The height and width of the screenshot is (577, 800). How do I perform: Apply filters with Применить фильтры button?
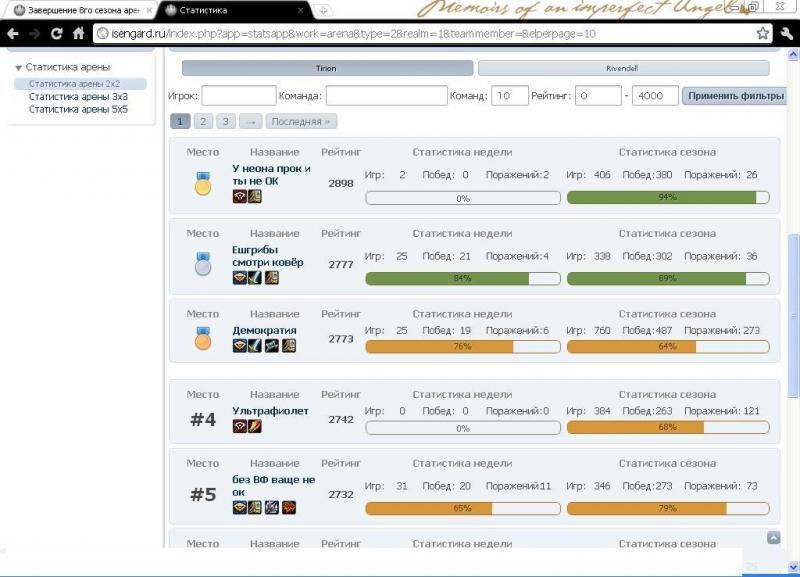tap(735, 95)
